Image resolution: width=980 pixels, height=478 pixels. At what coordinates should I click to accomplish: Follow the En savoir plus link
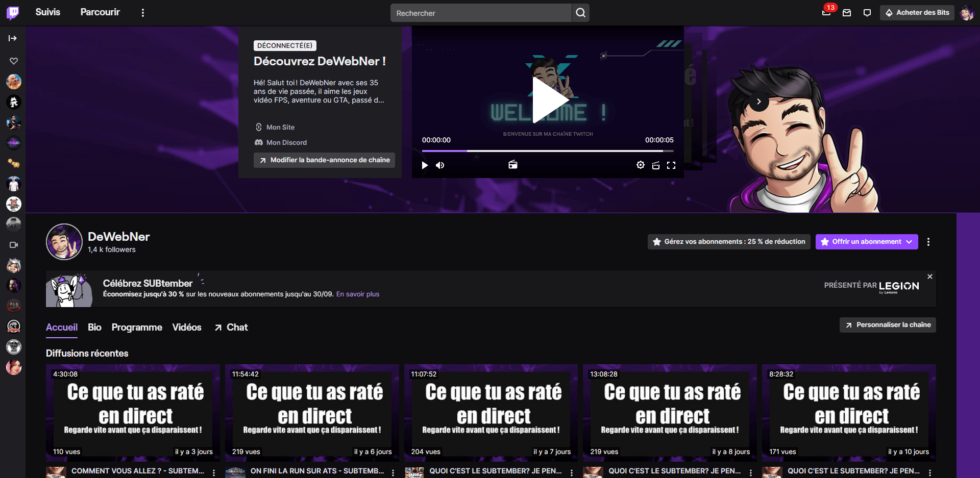357,294
